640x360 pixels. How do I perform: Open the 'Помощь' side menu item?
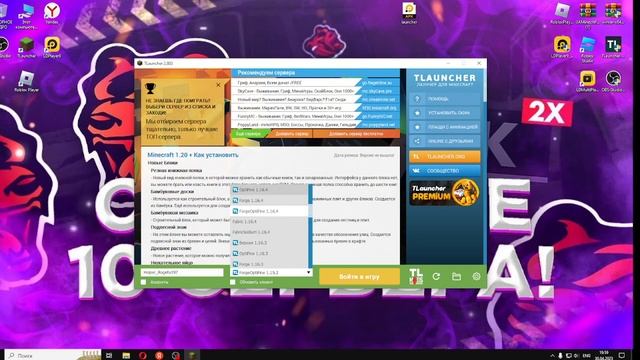coord(444,99)
